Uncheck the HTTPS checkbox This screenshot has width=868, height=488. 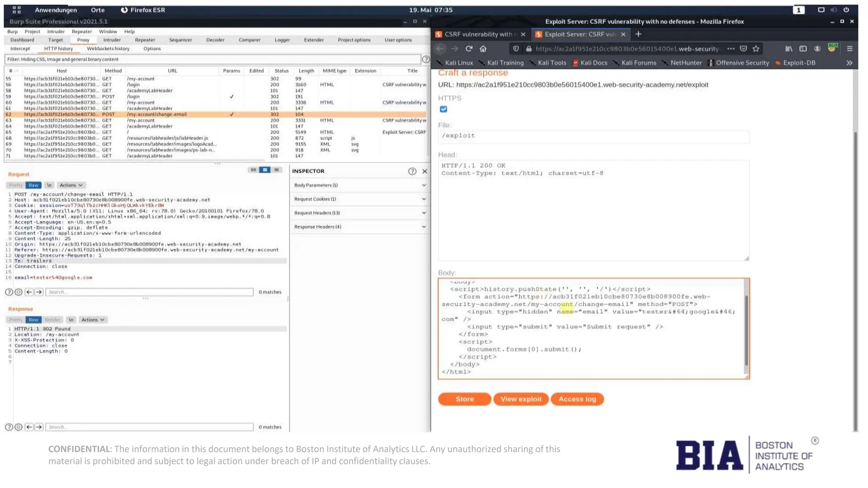click(443, 109)
